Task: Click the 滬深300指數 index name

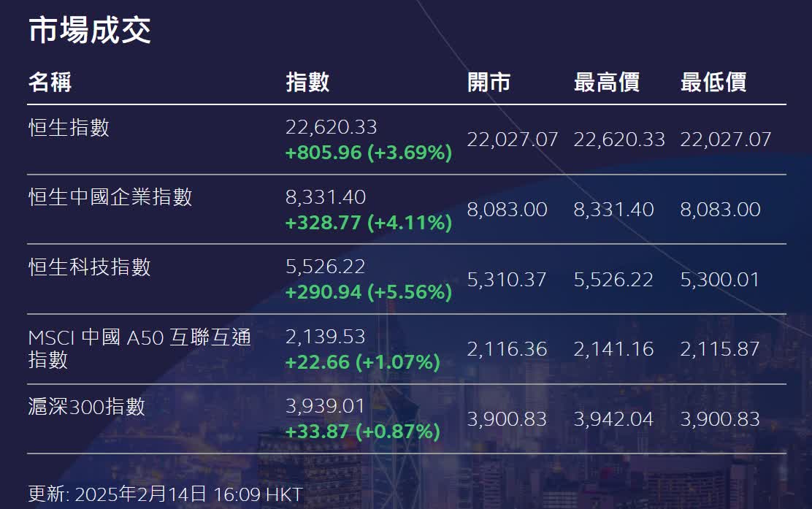Action: (87, 406)
